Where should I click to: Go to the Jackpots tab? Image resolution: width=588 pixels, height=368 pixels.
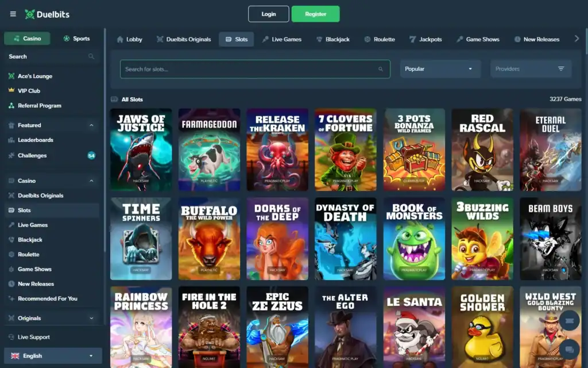(425, 39)
